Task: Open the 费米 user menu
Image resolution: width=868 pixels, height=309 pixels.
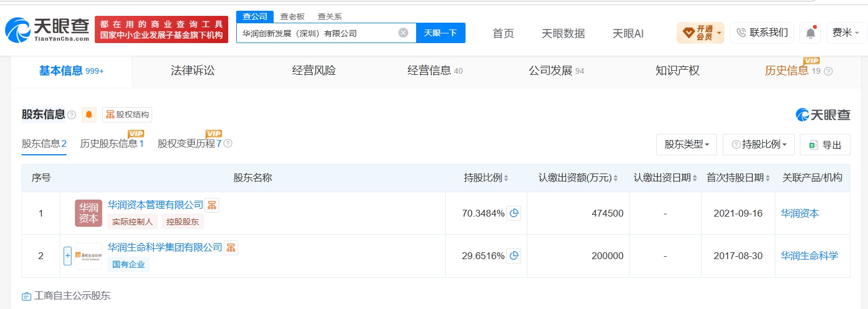Action: [846, 33]
